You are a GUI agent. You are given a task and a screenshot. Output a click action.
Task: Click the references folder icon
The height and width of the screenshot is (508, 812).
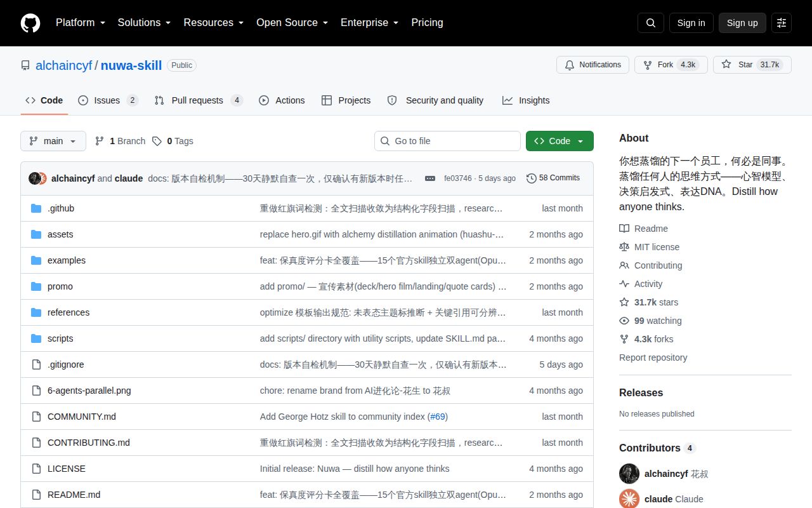pos(36,312)
